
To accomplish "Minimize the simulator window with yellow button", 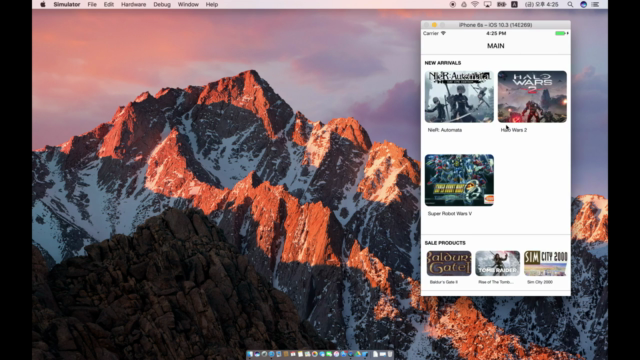I will (434, 25).
